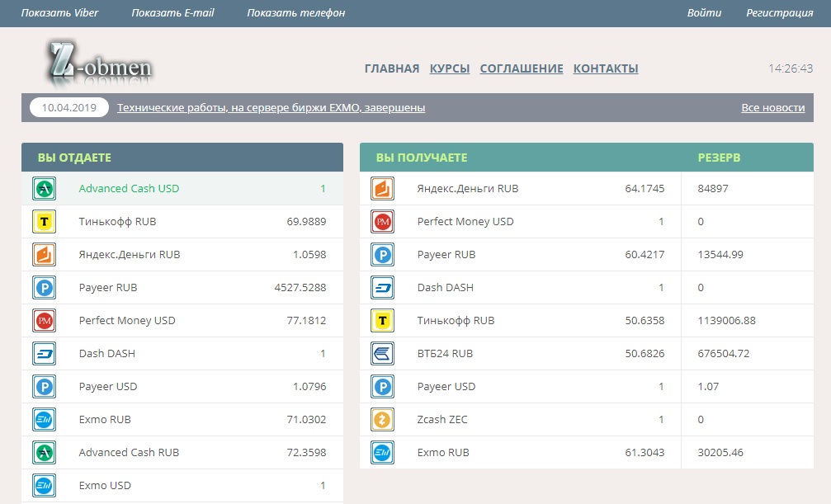Click the Advanced Cash RUB icon
The width and height of the screenshot is (831, 504).
(44, 453)
